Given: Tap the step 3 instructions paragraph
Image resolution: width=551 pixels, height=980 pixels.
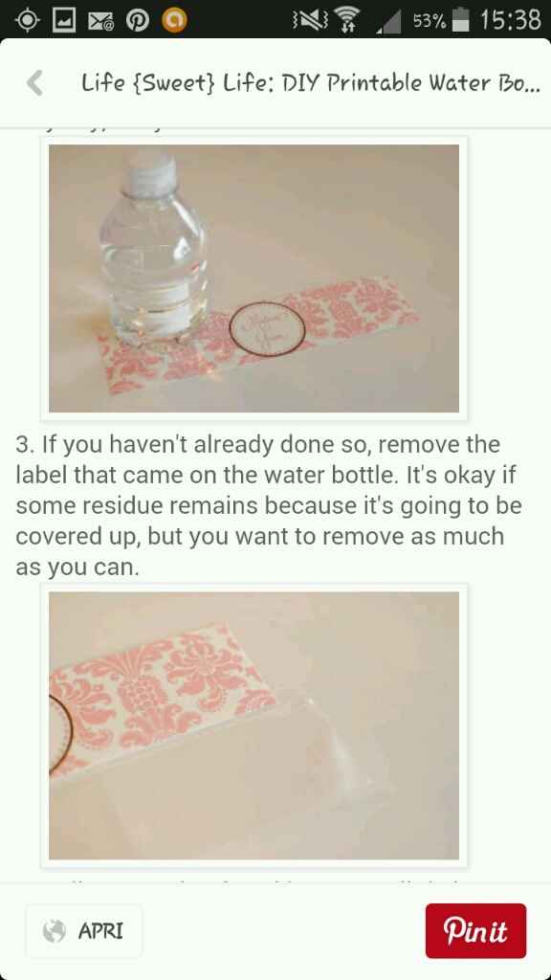Looking at the screenshot, I should [x=269, y=505].
